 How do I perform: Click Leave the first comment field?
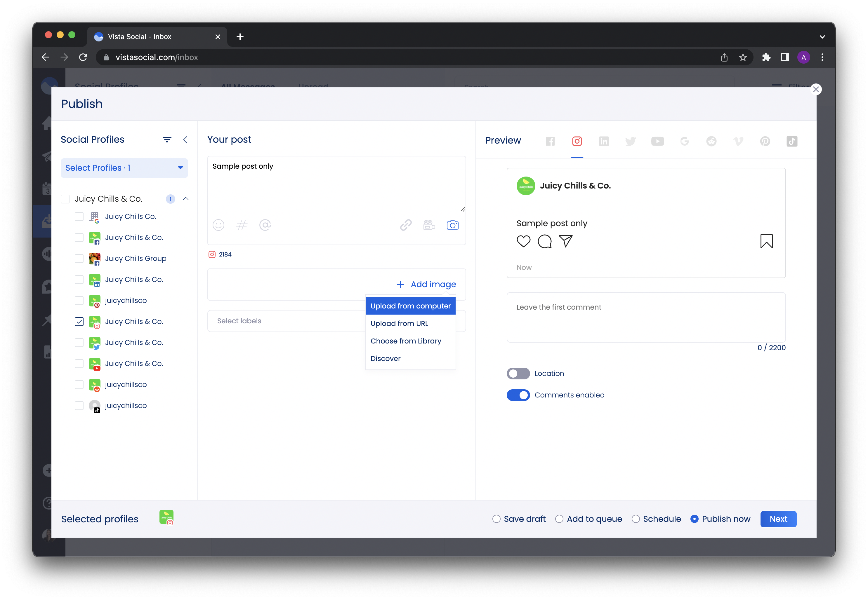tap(646, 317)
